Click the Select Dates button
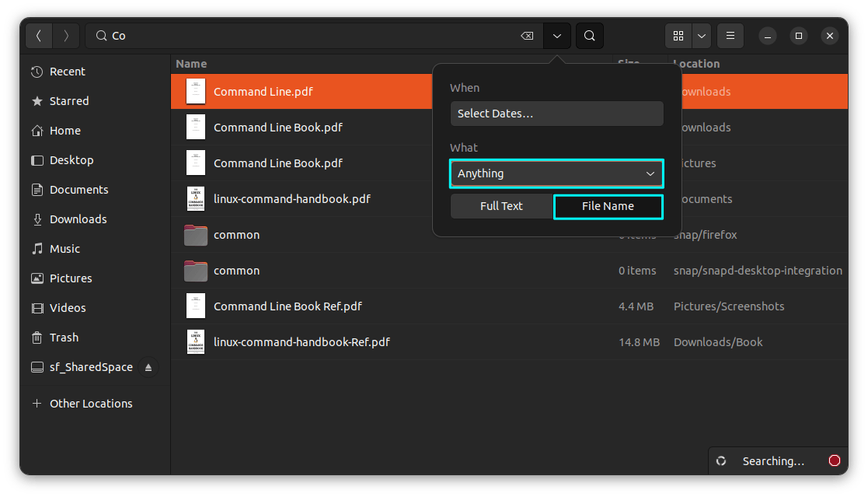This screenshot has width=868, height=497. click(556, 114)
